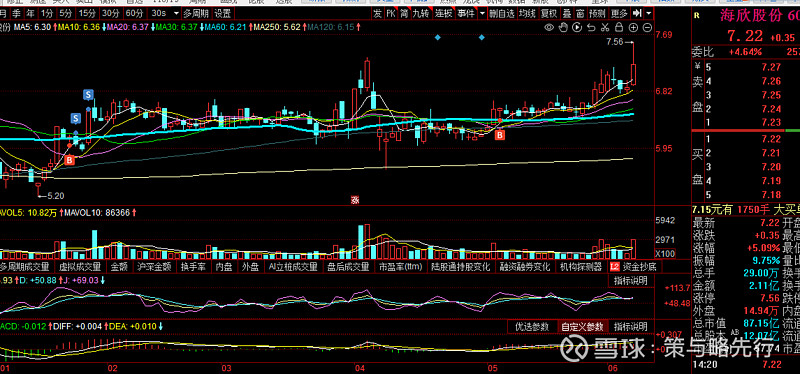Select the hand pan tool icon

(x=563, y=27)
